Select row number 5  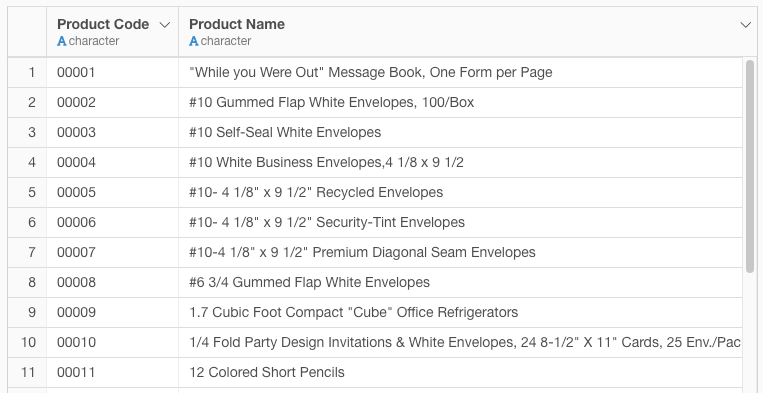27,193
